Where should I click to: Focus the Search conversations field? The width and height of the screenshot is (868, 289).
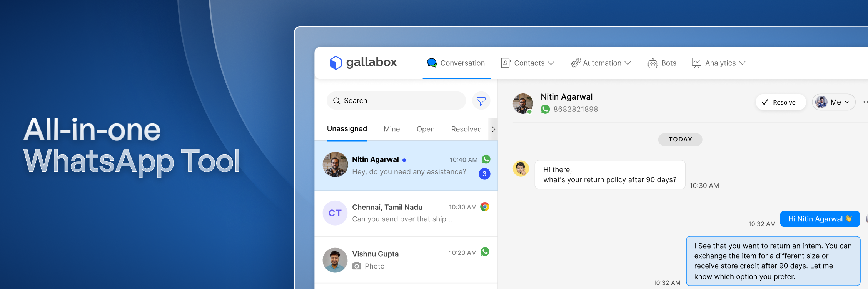click(396, 101)
